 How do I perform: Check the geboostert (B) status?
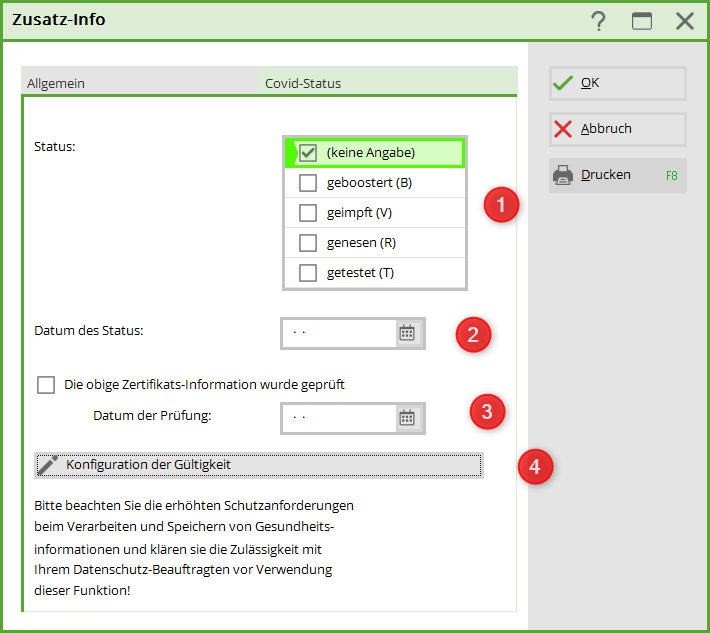pos(308,183)
